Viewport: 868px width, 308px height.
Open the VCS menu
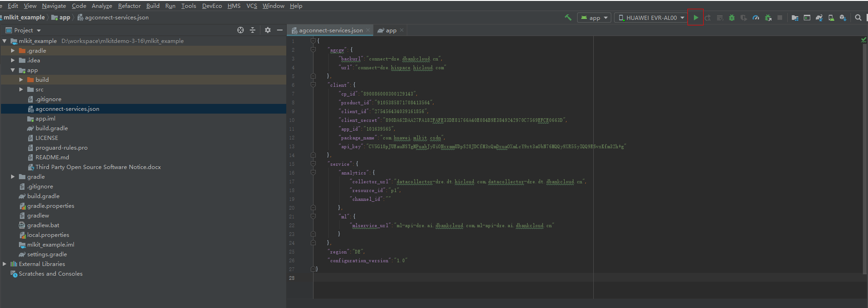[x=252, y=6]
